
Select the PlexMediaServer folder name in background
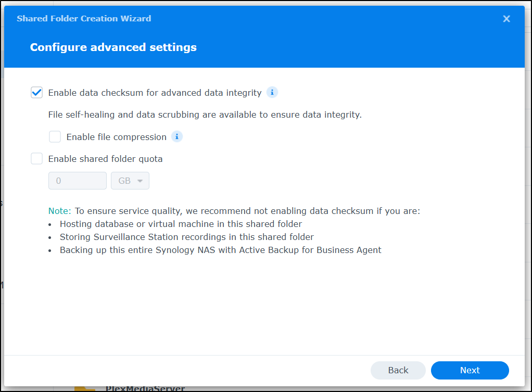click(x=145, y=388)
